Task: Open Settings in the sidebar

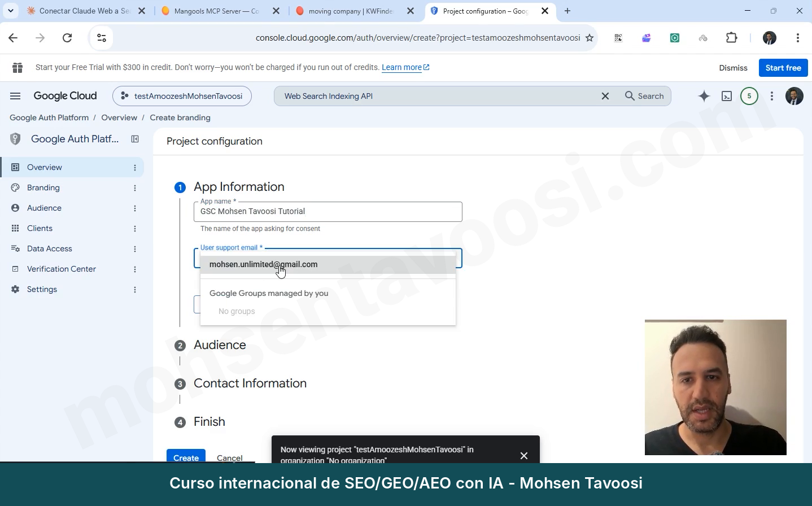Action: (x=42, y=289)
